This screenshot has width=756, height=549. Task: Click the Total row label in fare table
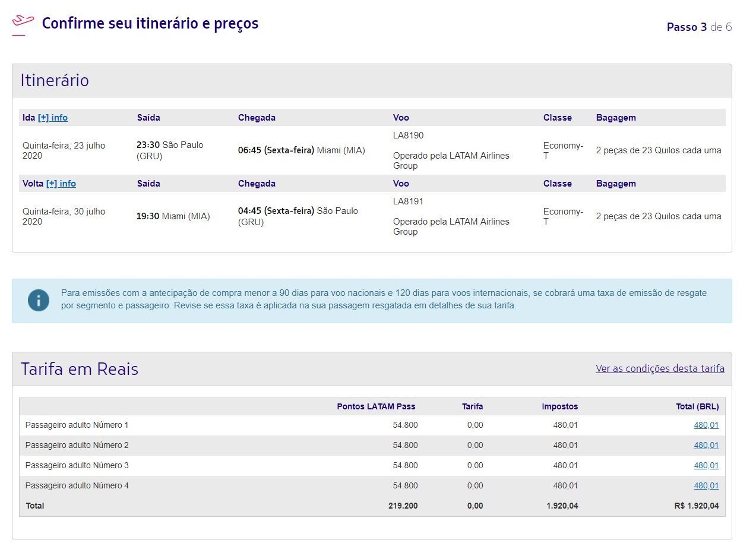tap(35, 506)
